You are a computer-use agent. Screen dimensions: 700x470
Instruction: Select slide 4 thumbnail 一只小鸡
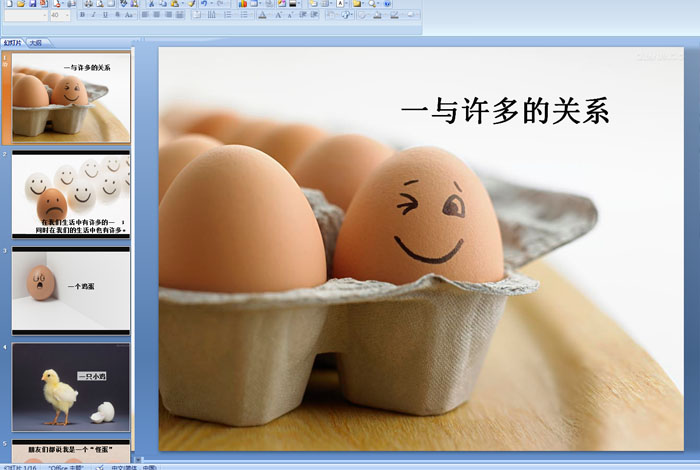click(71, 387)
